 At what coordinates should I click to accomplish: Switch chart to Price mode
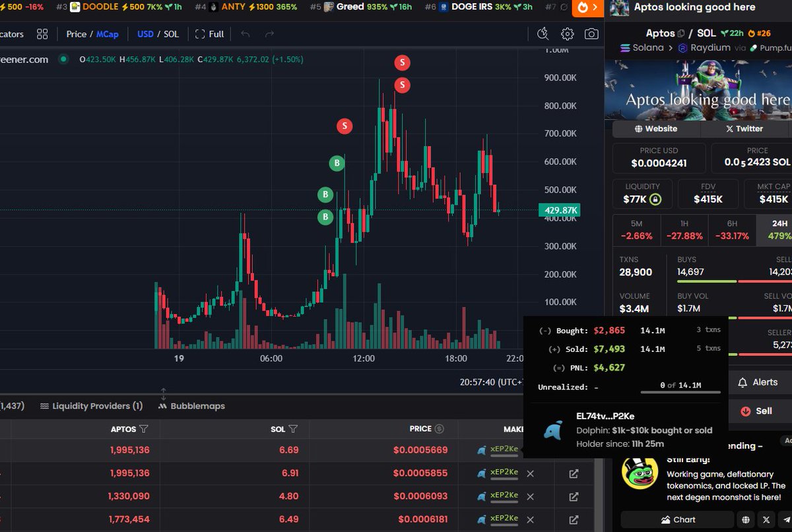(77, 34)
